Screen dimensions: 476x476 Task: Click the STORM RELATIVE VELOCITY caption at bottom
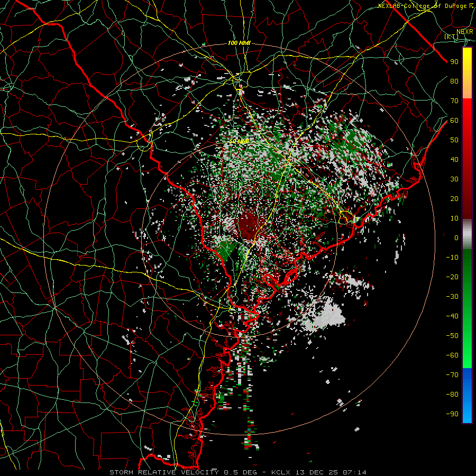tap(238, 472)
